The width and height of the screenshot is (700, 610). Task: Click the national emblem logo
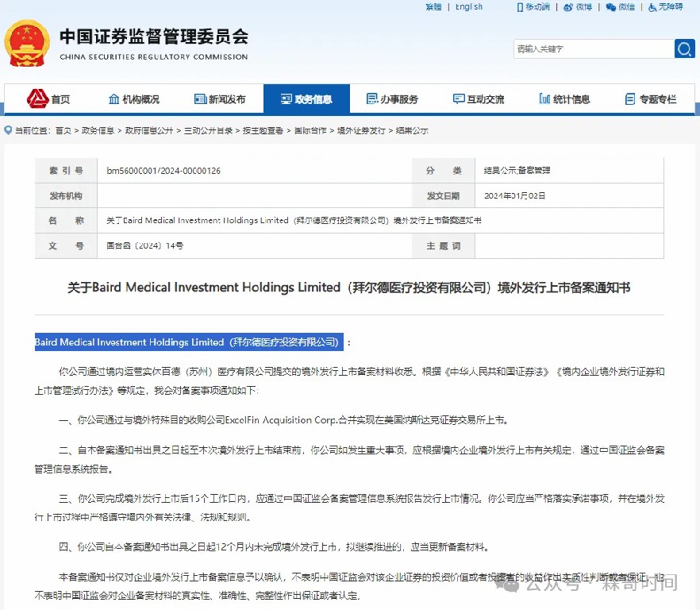coord(27,43)
